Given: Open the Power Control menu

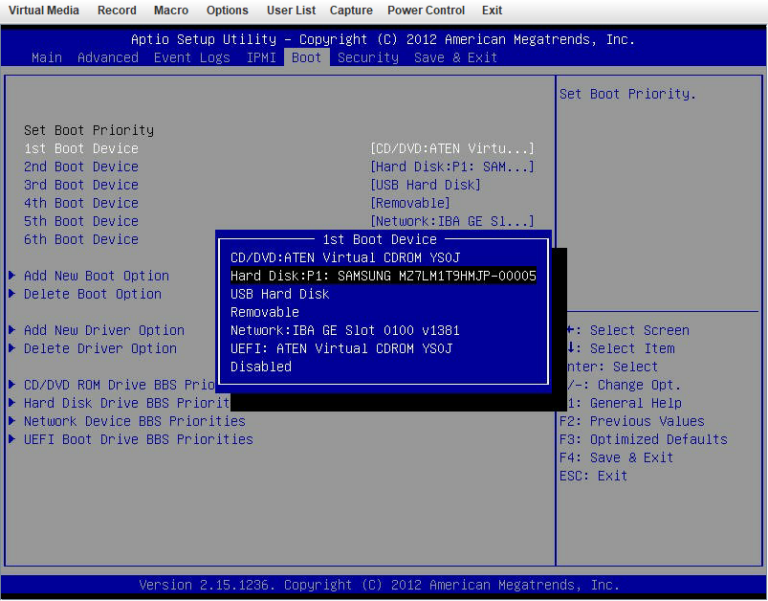Looking at the screenshot, I should pyautogui.click(x=426, y=10).
